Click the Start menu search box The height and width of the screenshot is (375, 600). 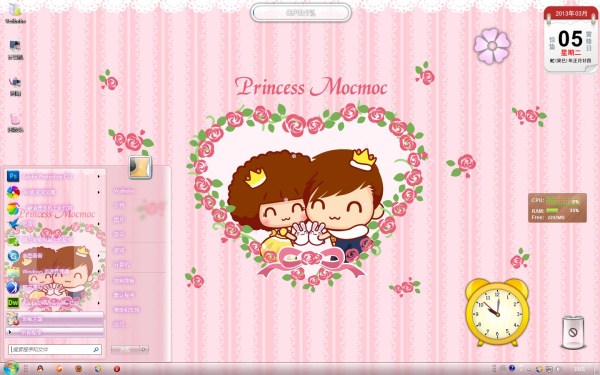point(55,349)
